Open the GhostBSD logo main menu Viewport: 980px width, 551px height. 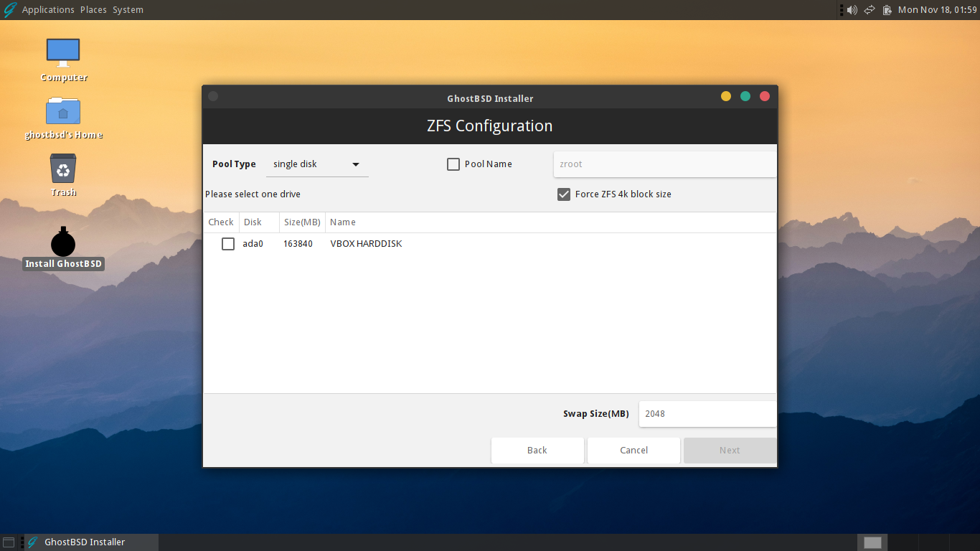(x=10, y=9)
